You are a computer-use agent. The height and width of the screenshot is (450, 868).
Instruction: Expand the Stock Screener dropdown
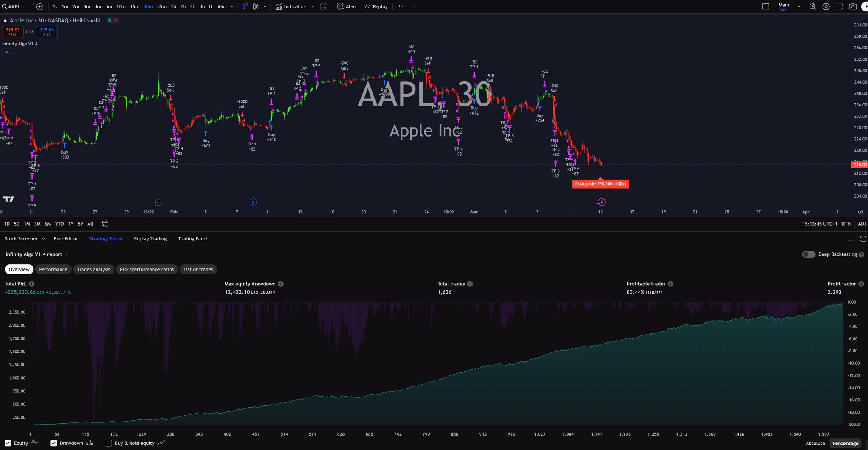44,238
